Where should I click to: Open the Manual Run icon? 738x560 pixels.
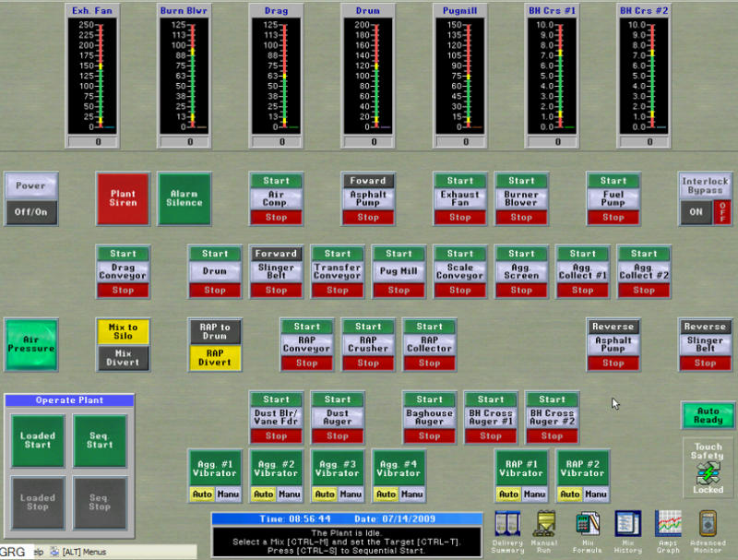(544, 524)
